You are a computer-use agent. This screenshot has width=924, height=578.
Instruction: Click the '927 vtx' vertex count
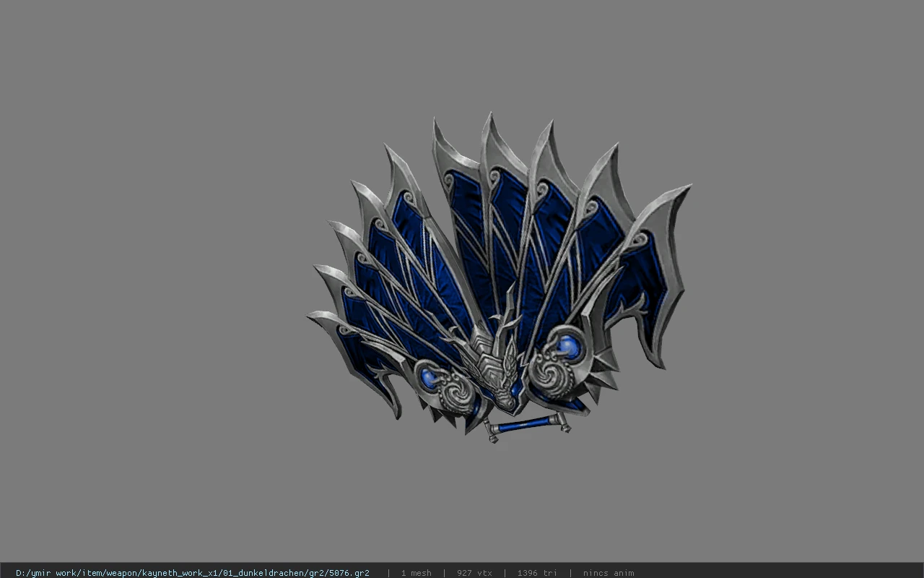pyautogui.click(x=474, y=573)
